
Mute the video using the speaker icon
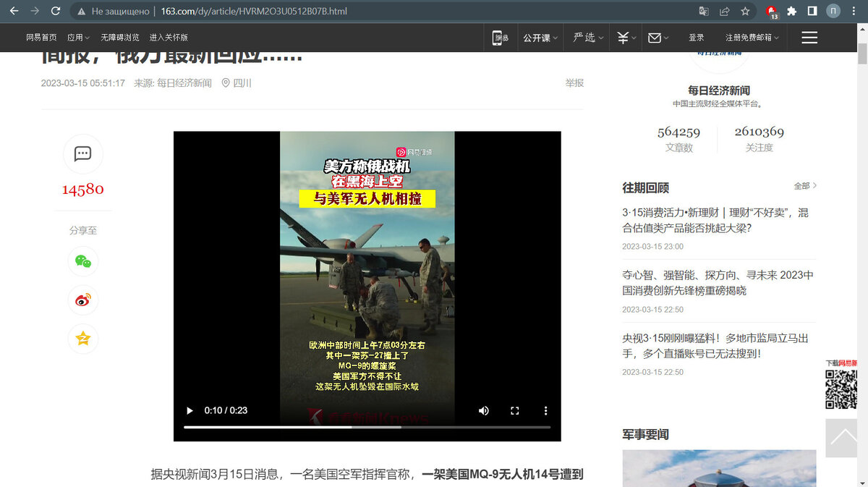[484, 410]
